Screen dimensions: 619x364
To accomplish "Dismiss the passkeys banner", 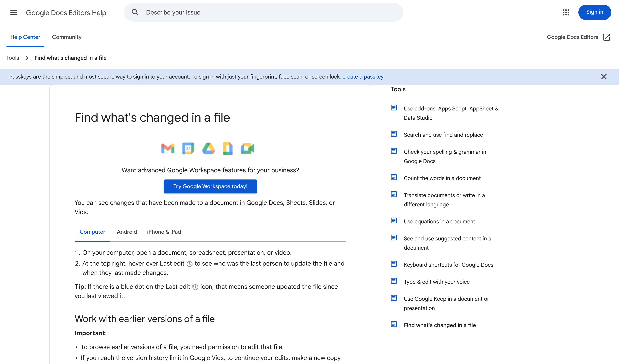I will [604, 77].
